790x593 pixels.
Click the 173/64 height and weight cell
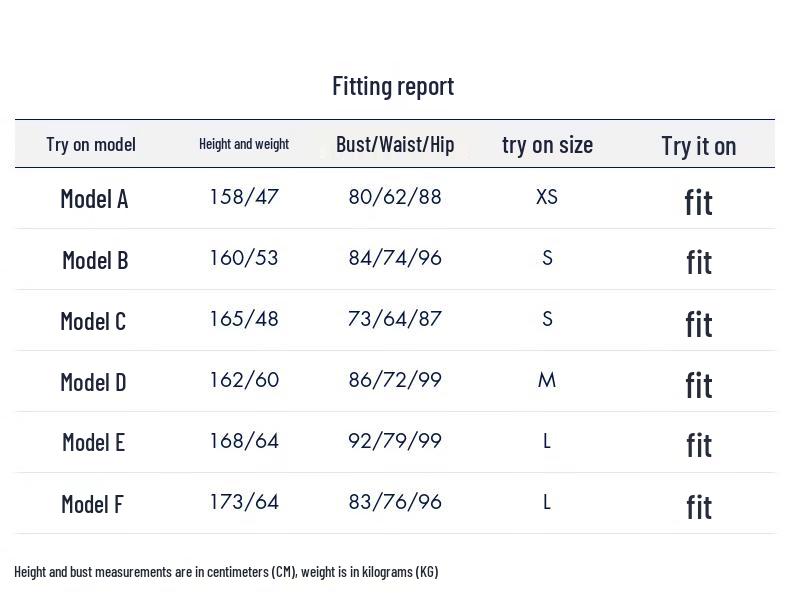pyautogui.click(x=244, y=502)
